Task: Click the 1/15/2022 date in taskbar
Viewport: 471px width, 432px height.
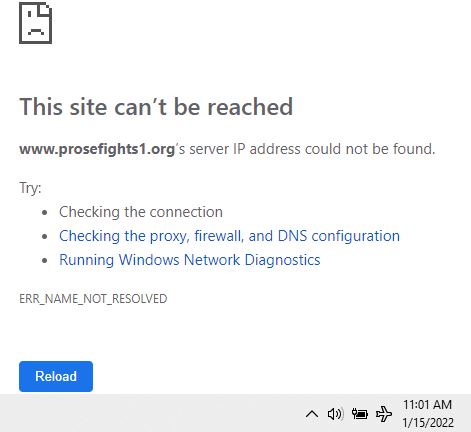Action: click(x=428, y=423)
